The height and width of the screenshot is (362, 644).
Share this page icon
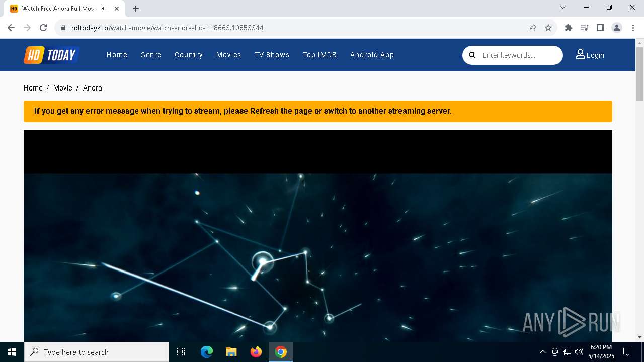tap(532, 28)
